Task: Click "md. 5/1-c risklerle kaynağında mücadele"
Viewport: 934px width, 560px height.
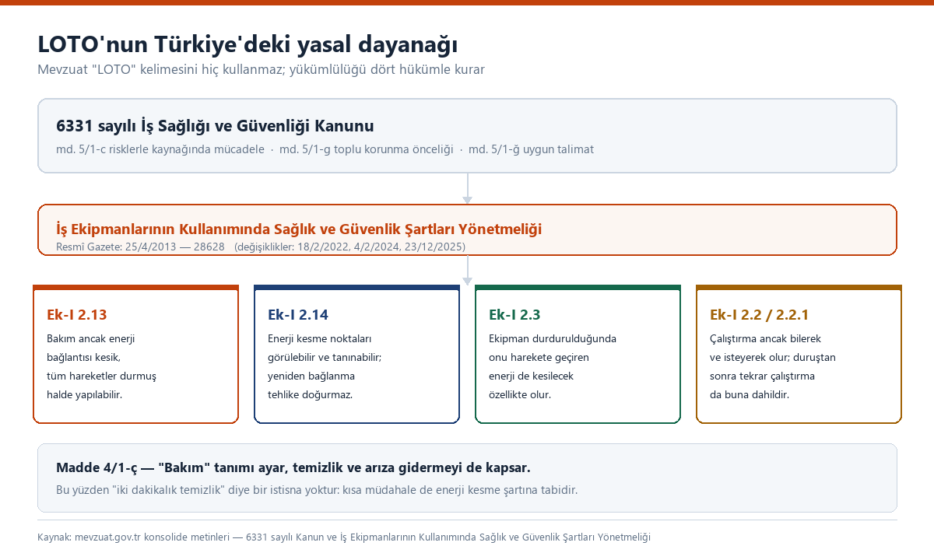Action: coord(160,149)
